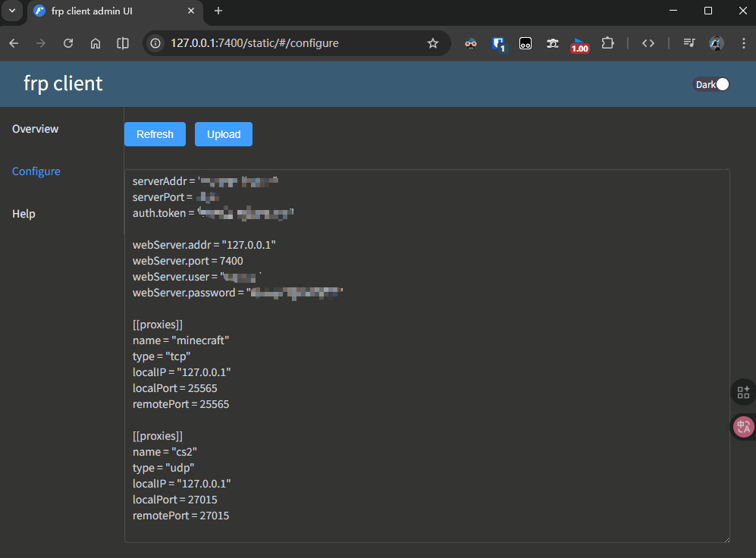Open a new tab with plus button
This screenshot has width=756, height=558.
pos(218,11)
